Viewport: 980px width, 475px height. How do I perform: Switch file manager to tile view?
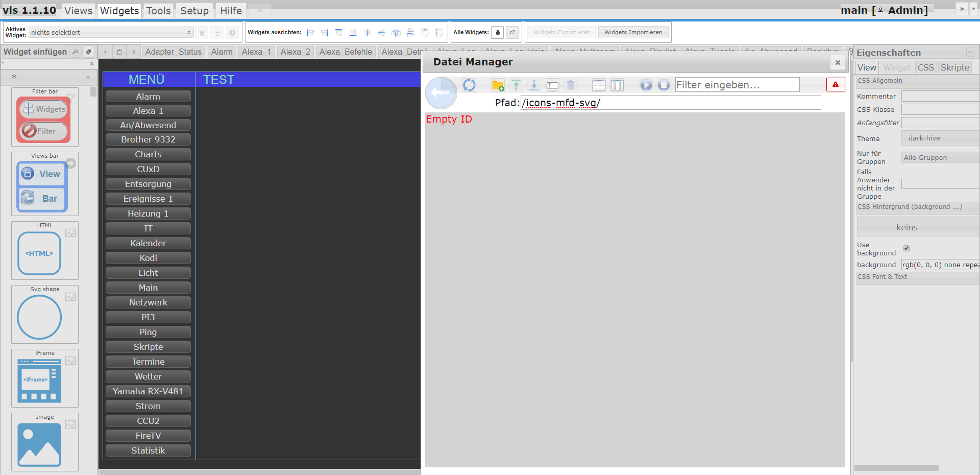click(x=617, y=85)
